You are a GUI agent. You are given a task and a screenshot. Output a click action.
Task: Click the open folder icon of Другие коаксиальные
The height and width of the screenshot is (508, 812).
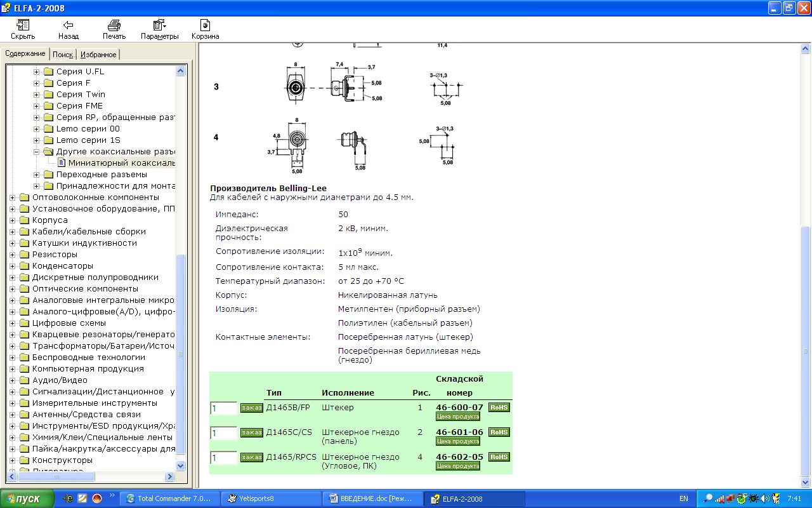point(48,152)
